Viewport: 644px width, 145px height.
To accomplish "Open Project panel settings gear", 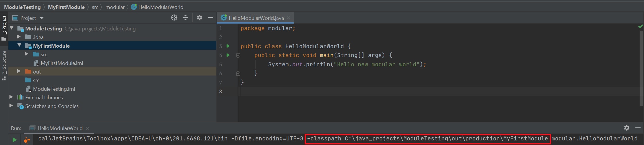I will (200, 18).
